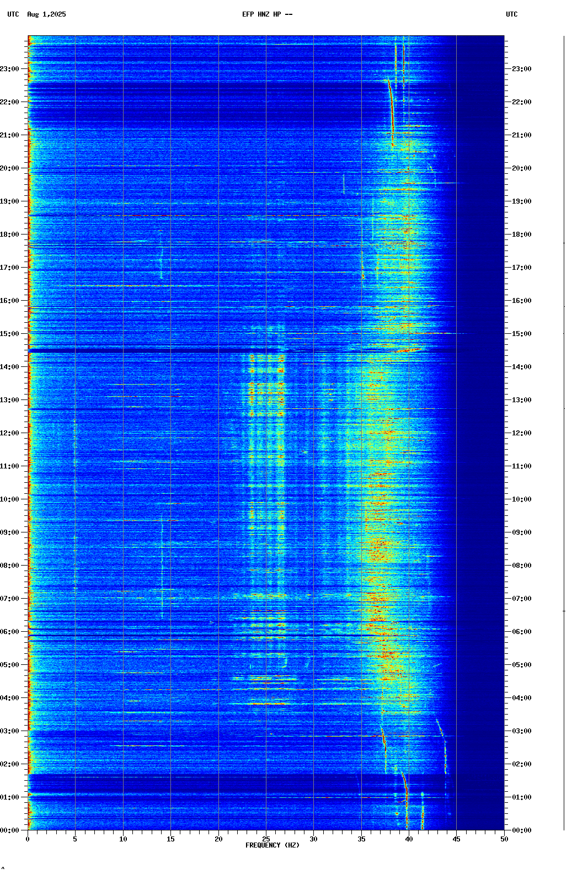This screenshot has height=874, width=588.
Task: Click the '25' frequency tick label
Action: [266, 839]
